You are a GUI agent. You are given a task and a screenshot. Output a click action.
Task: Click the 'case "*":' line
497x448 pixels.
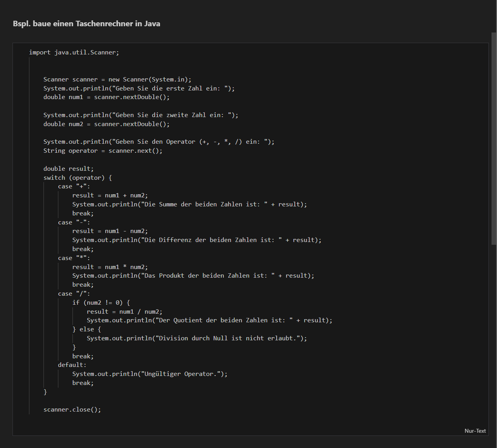click(74, 258)
